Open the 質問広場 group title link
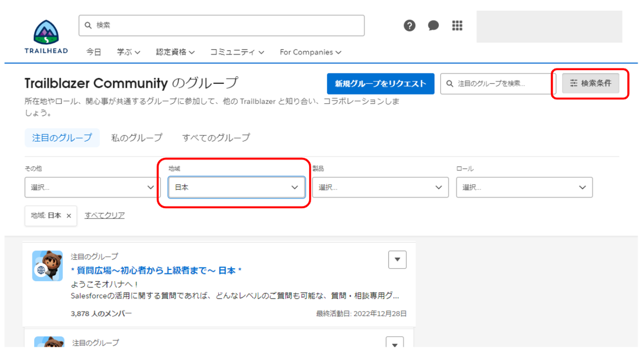 156,271
